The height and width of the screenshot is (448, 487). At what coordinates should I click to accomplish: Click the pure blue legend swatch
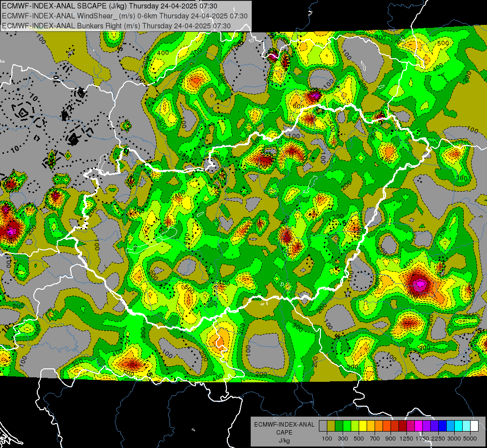click(443, 426)
